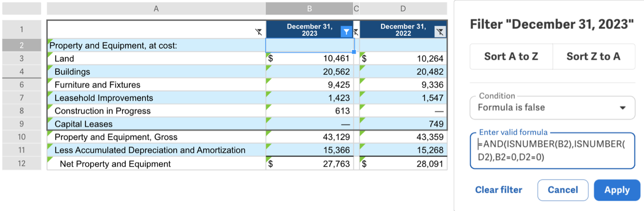
Task: Click the cell containing 43,129
Action: (309, 137)
